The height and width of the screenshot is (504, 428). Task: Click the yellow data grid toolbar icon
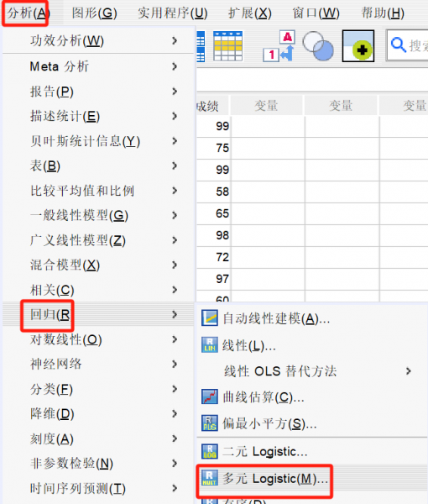pos(227,46)
